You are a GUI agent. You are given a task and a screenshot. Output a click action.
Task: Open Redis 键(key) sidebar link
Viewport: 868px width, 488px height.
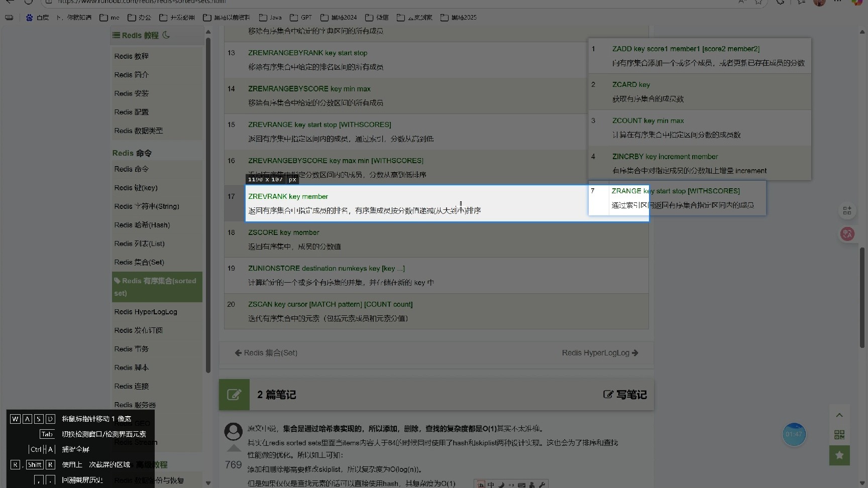coord(136,188)
